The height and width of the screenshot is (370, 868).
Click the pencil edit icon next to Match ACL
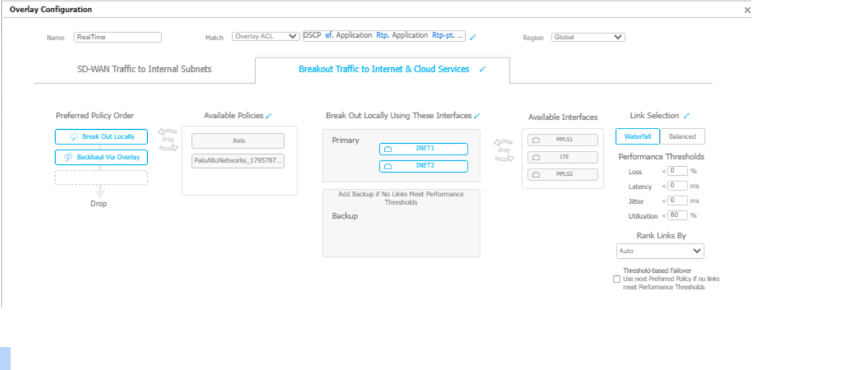[473, 38]
